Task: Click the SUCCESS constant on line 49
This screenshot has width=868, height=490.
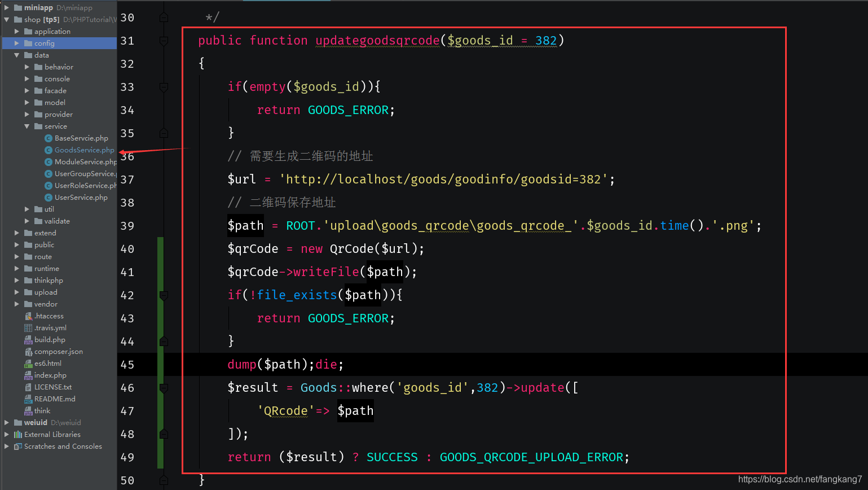Action: pos(392,457)
